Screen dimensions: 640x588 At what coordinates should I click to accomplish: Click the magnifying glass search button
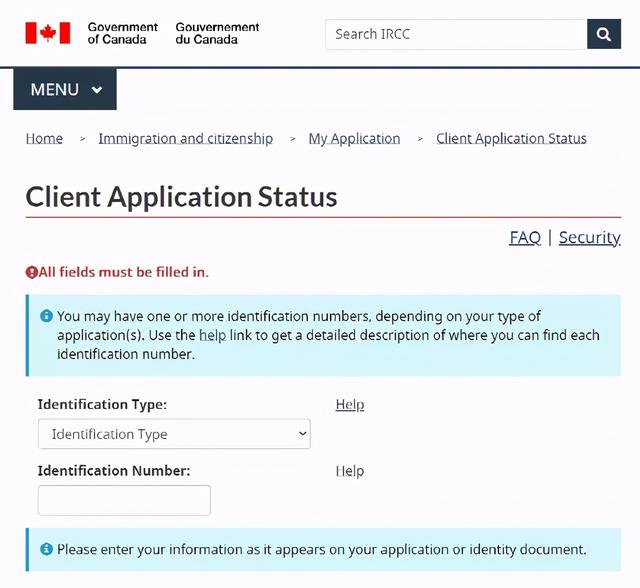click(603, 34)
